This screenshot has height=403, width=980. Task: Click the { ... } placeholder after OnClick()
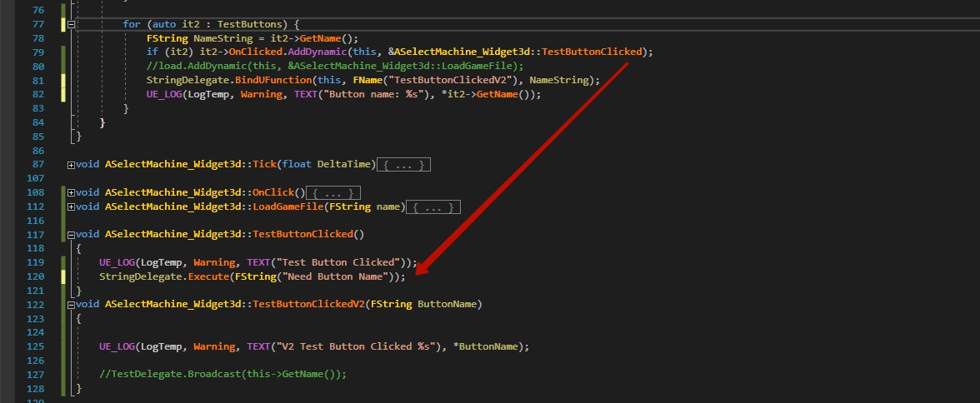tap(332, 193)
